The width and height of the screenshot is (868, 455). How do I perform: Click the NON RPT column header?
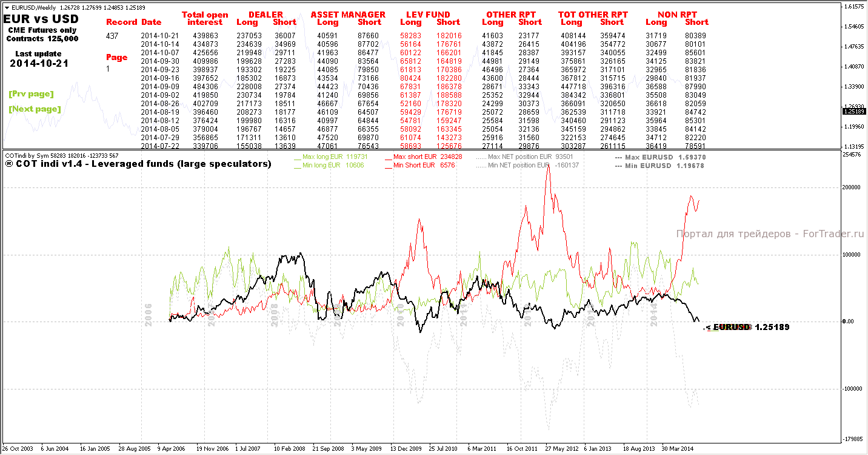(x=677, y=15)
